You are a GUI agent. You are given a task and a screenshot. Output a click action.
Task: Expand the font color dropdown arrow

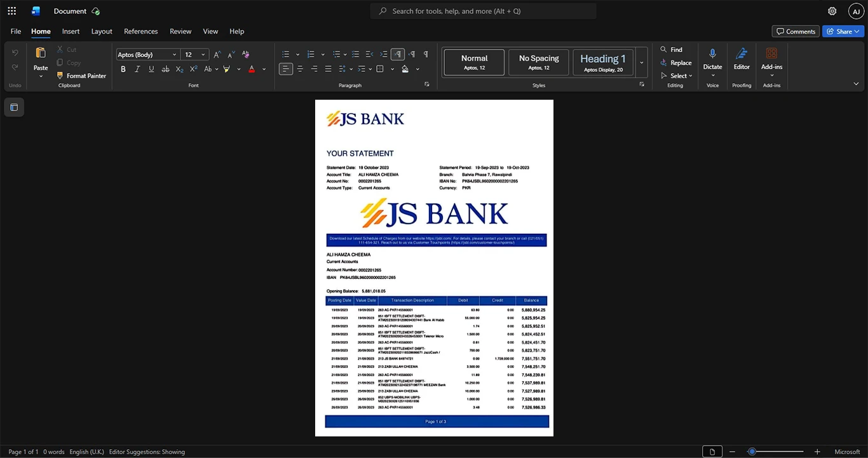tap(264, 69)
